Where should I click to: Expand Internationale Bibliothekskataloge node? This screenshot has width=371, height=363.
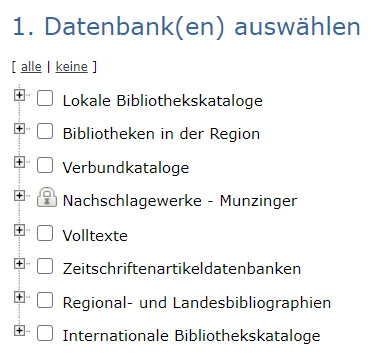pos(19,331)
